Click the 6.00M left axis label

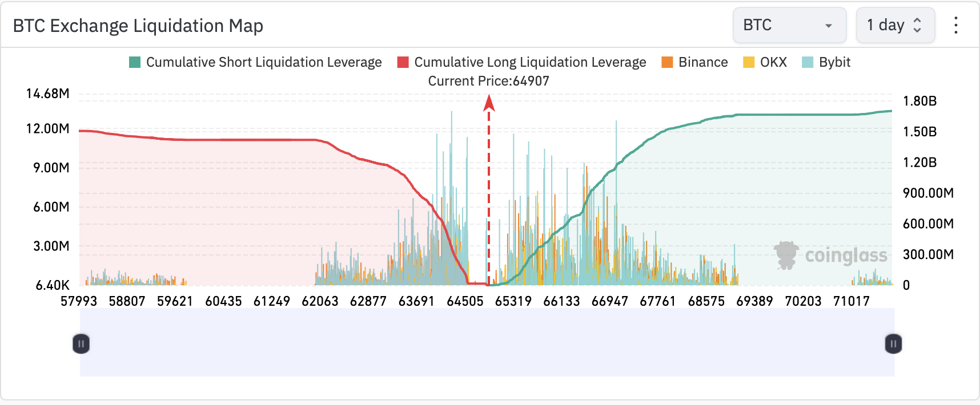click(51, 207)
